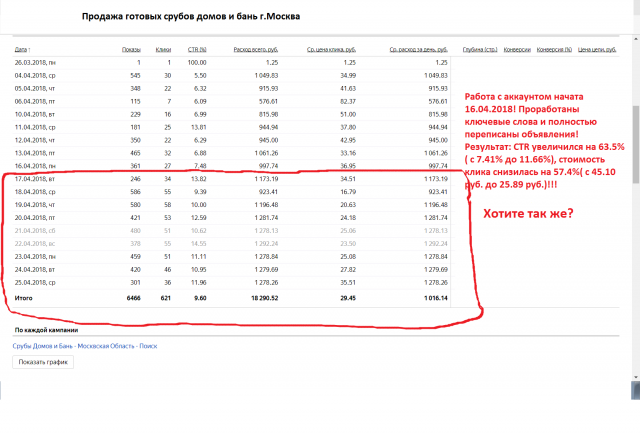Click total clicks value 621
640x435 pixels.
click(x=165, y=298)
